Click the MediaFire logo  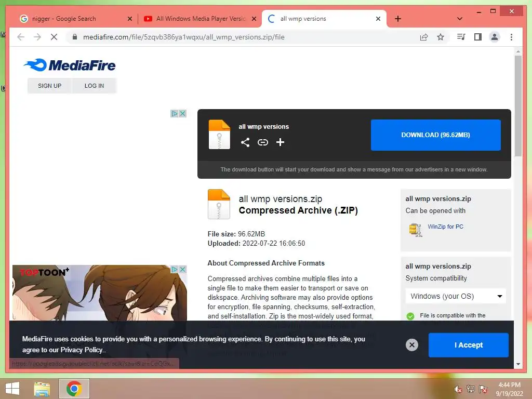70,65
